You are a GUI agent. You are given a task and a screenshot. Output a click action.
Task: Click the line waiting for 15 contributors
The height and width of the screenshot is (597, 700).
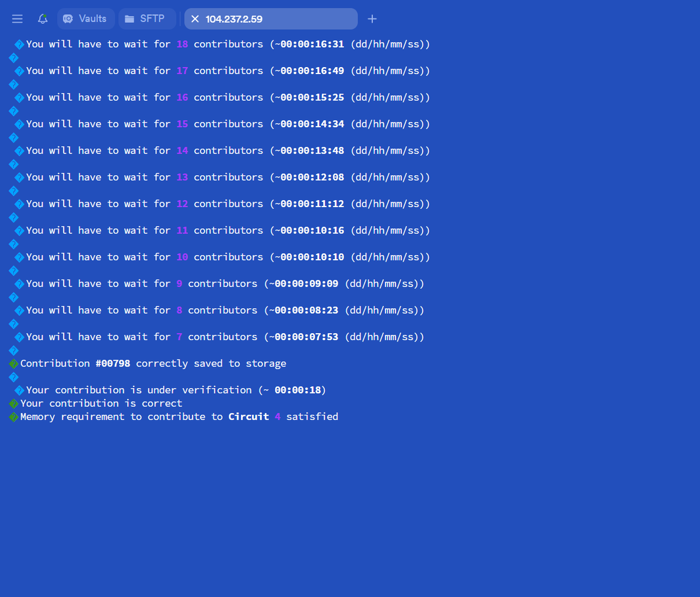click(x=222, y=124)
